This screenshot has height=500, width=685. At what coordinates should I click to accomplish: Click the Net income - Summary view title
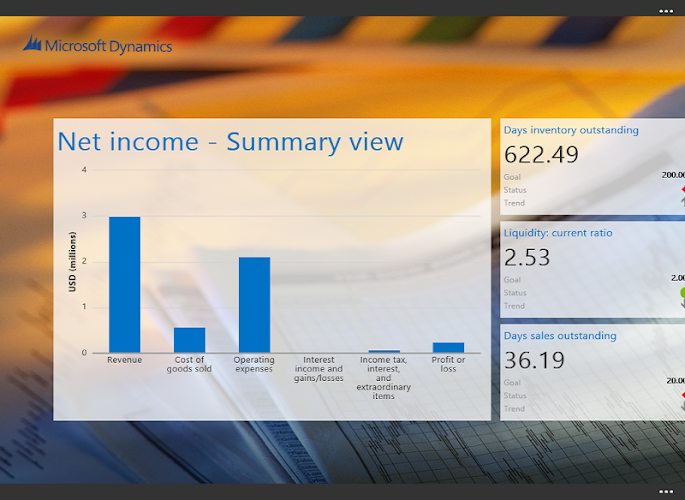click(x=230, y=141)
